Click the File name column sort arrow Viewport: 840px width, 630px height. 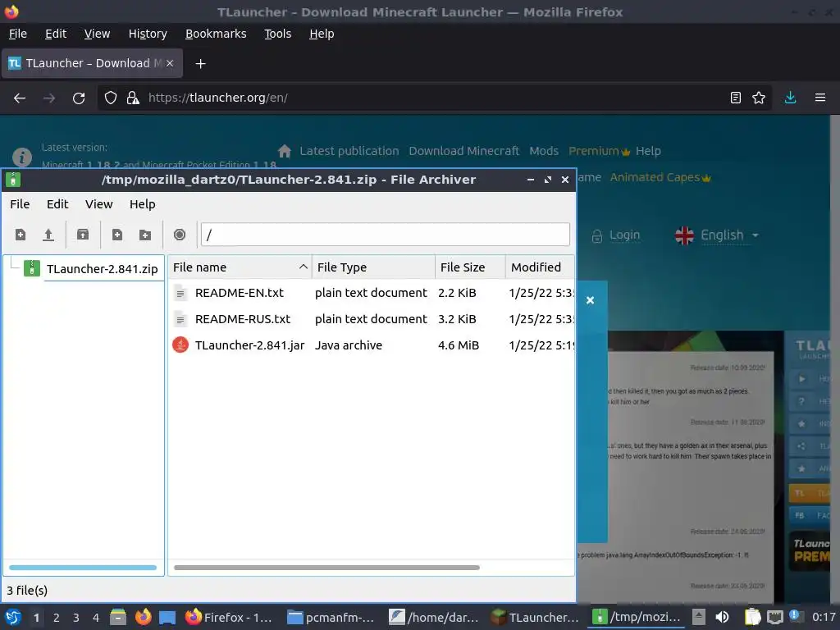pos(304,267)
